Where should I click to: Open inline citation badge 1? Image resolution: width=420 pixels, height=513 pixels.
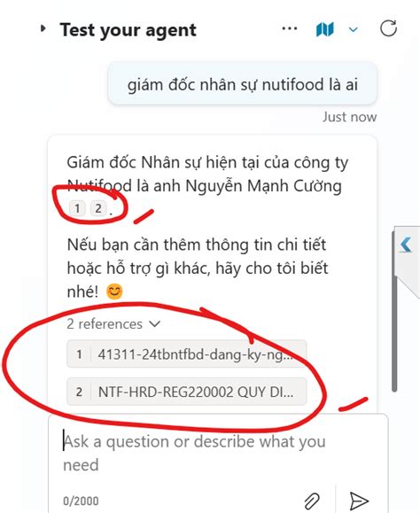tap(77, 208)
